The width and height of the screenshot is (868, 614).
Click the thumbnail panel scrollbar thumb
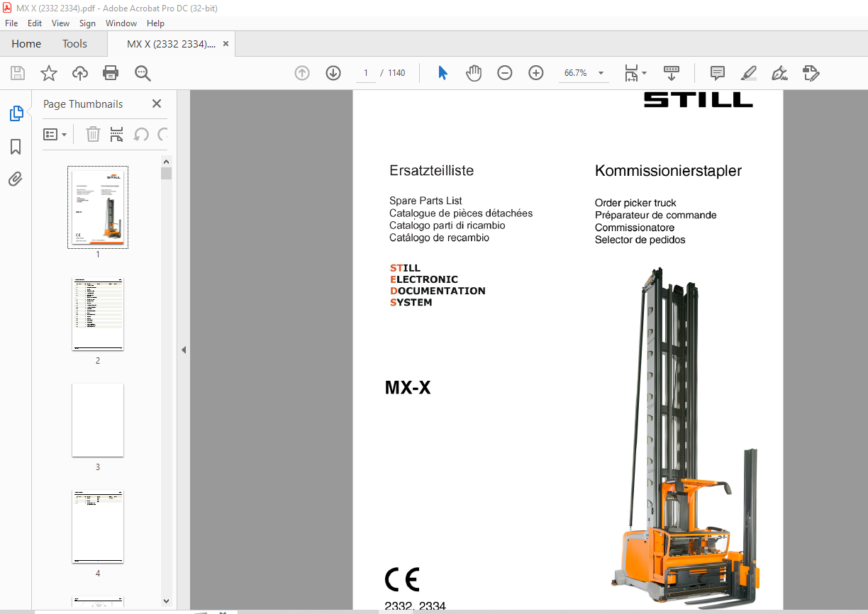point(167,173)
